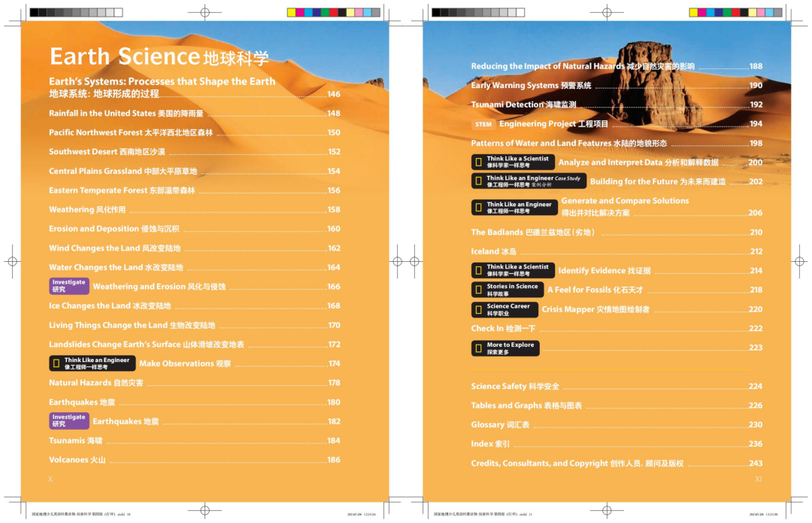Open Weathering and Erosion 风化与侵蚀 title

click(159, 287)
